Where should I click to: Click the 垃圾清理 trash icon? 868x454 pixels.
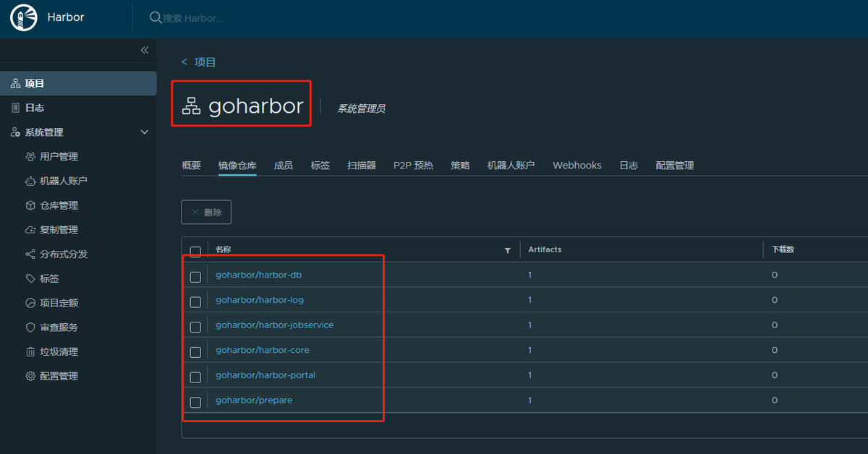[x=30, y=352]
